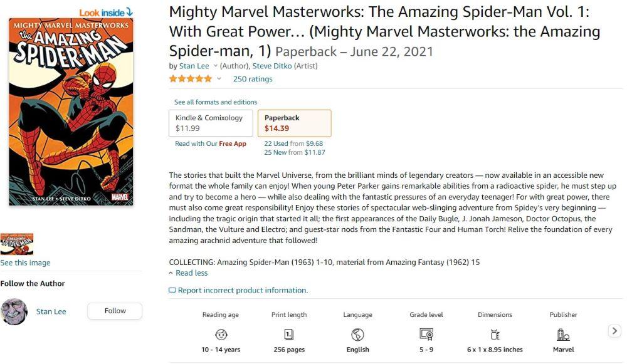The height and width of the screenshot is (364, 627).
Task: Click Look inside on the book cover
Action: click(106, 12)
